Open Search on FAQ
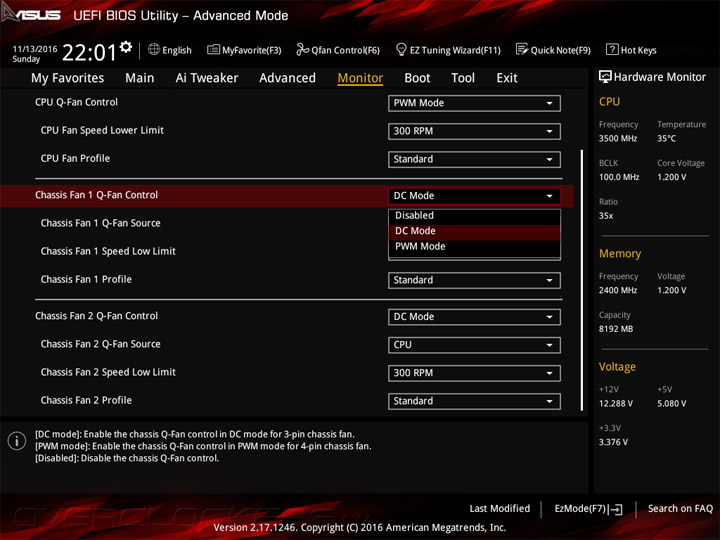This screenshot has height=540, width=720. 680,509
